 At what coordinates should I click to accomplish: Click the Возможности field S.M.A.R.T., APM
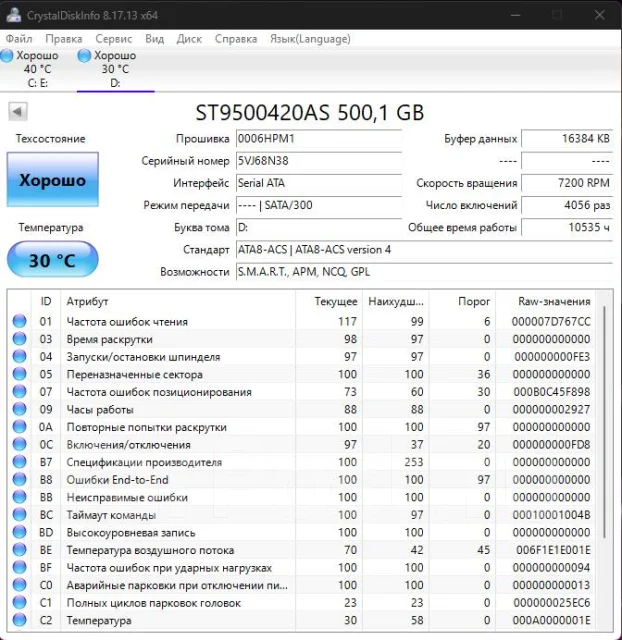(424, 272)
